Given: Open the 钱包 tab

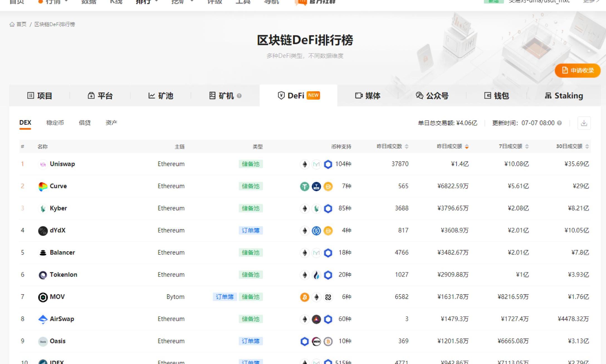Looking at the screenshot, I should pos(497,96).
